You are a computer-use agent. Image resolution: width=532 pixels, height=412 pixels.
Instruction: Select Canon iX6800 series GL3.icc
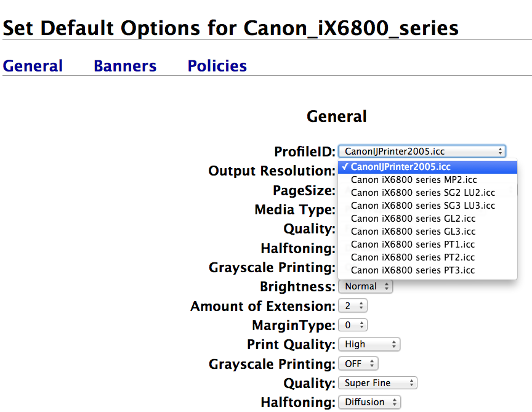413,232
